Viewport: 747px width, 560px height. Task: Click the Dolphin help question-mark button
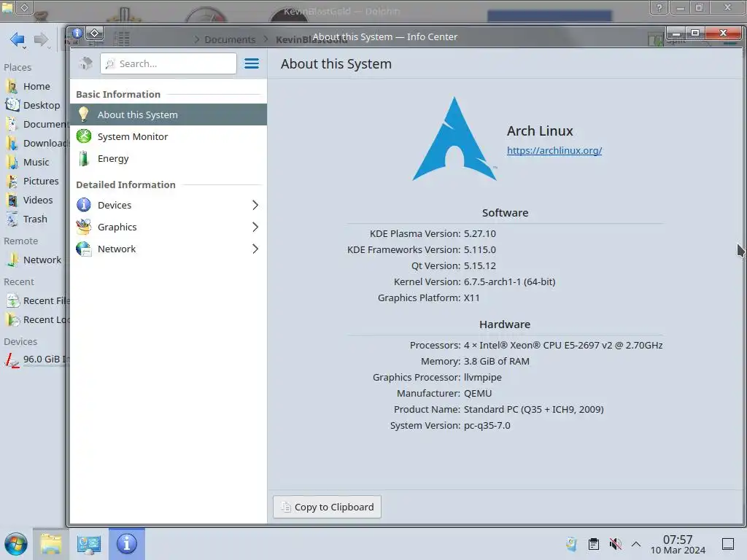click(659, 7)
